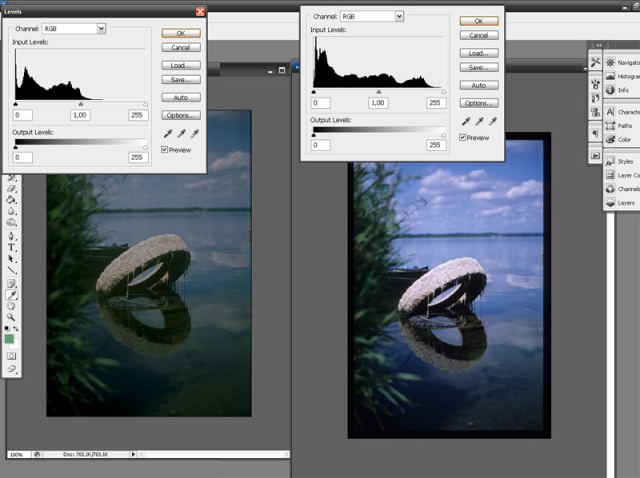640x478 pixels.
Task: Select the Line tool
Action: tap(11, 270)
